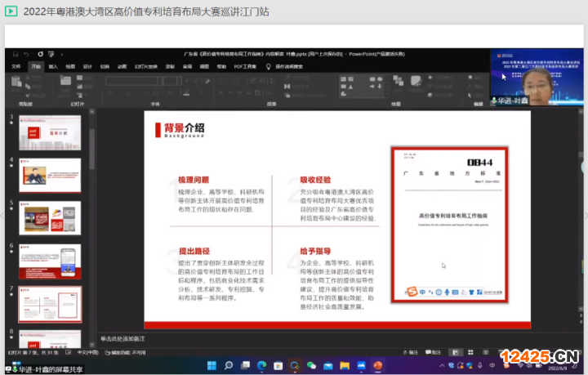Image resolution: width=588 pixels, height=375 pixels.
Task: Click the notes area 单击此处添加备注
Action: click(245, 338)
